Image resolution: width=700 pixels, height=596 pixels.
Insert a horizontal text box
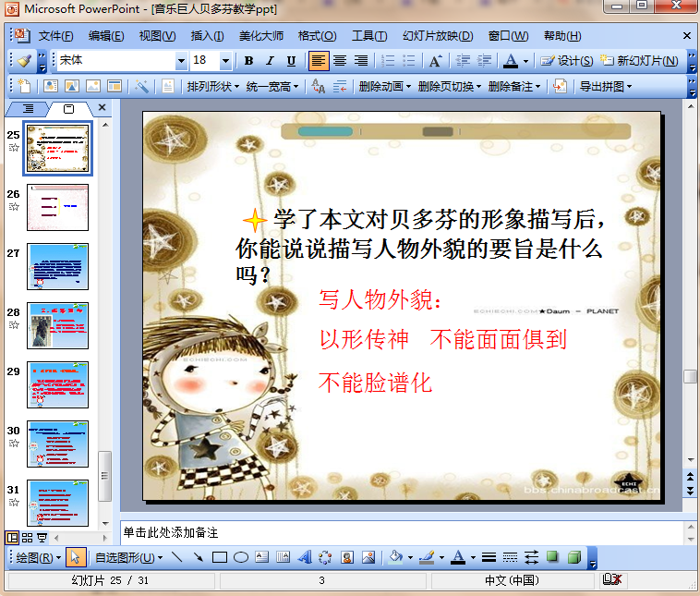click(x=261, y=556)
